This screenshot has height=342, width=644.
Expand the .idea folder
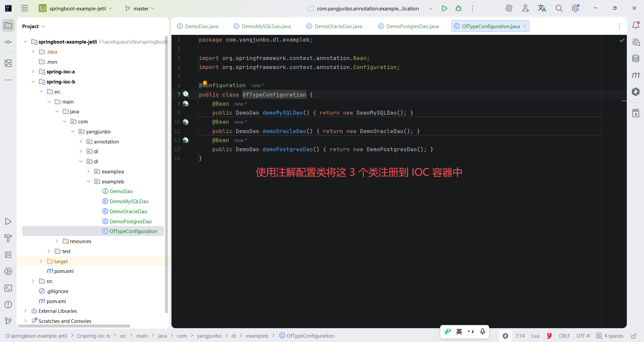pos(33,52)
